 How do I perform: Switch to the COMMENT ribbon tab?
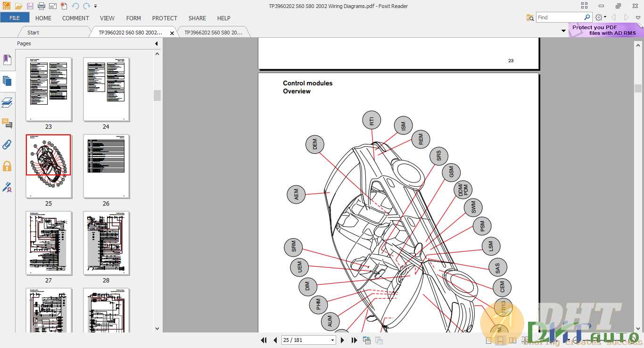coord(75,18)
